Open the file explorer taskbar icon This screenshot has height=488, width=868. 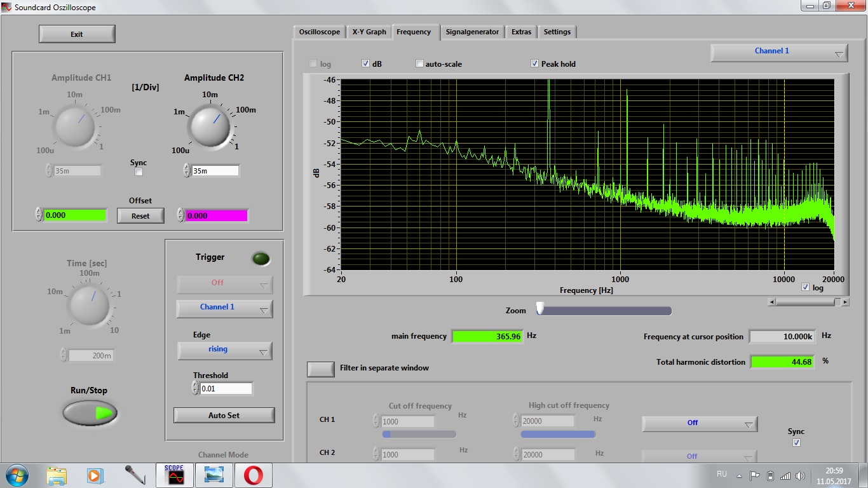click(x=57, y=475)
